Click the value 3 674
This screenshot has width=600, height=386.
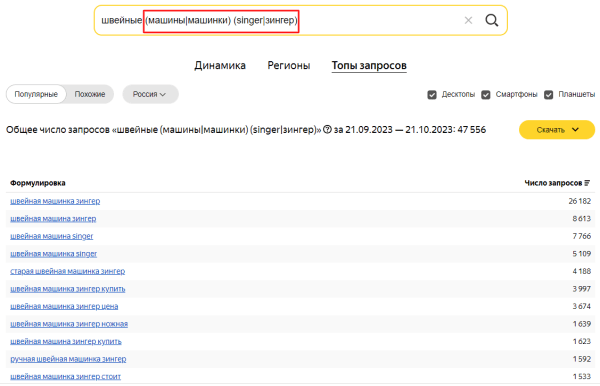(x=582, y=306)
